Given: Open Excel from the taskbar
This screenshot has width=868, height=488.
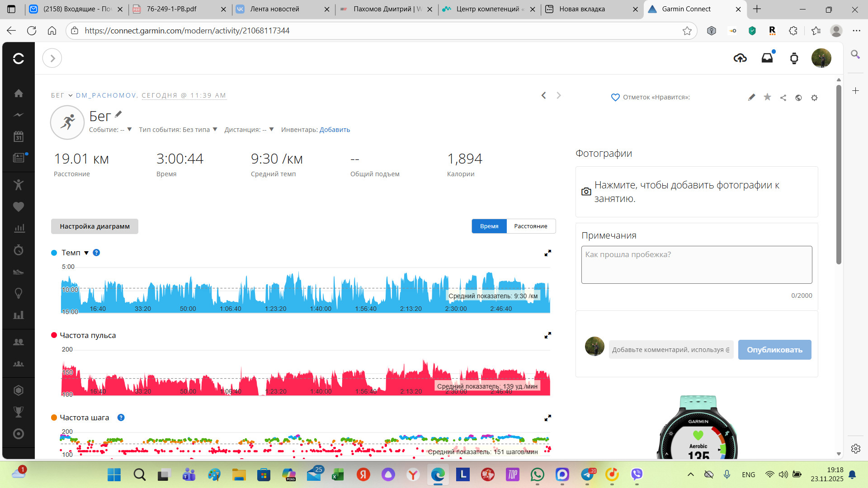Looking at the screenshot, I should tap(338, 474).
